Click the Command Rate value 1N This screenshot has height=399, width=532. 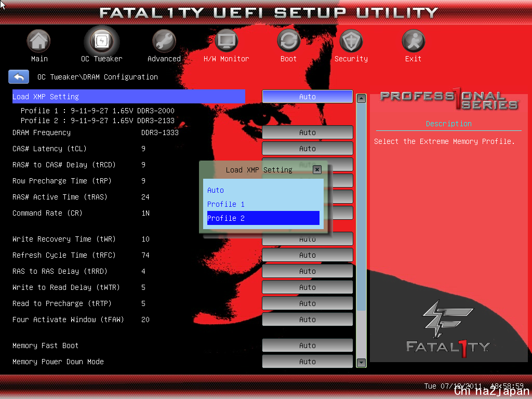(145, 213)
